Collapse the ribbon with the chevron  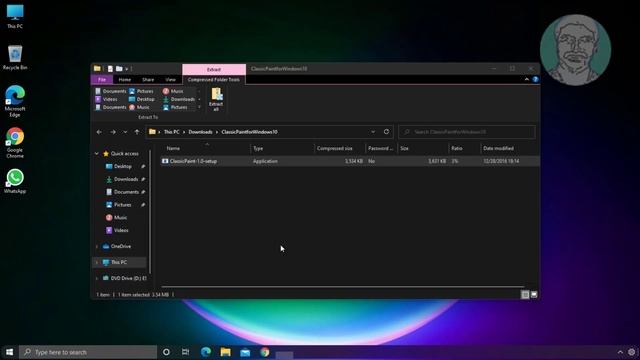(x=527, y=80)
